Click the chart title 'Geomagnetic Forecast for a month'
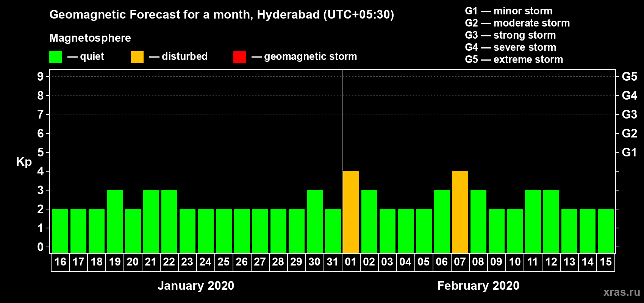This screenshot has height=303, width=644. [x=152, y=15]
